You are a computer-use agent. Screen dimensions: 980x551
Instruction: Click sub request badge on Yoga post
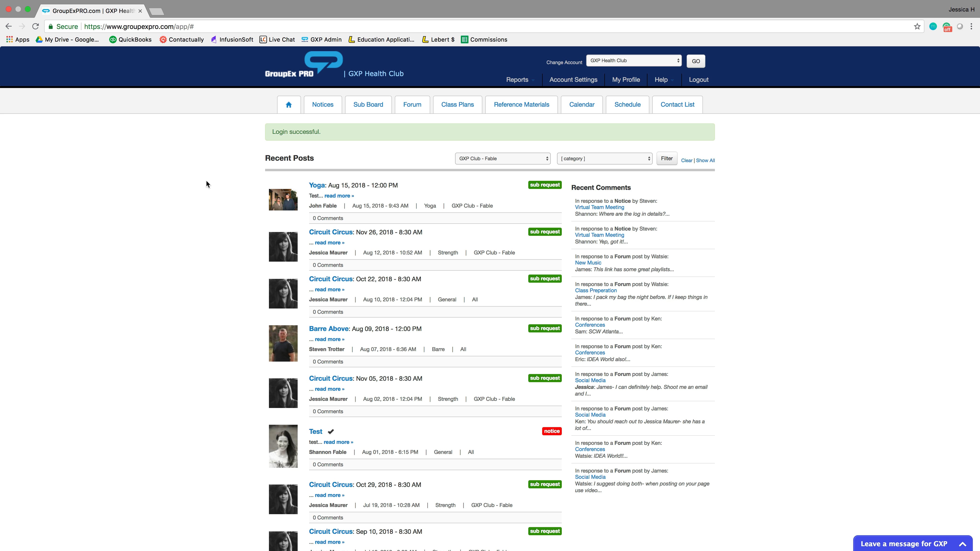(545, 185)
